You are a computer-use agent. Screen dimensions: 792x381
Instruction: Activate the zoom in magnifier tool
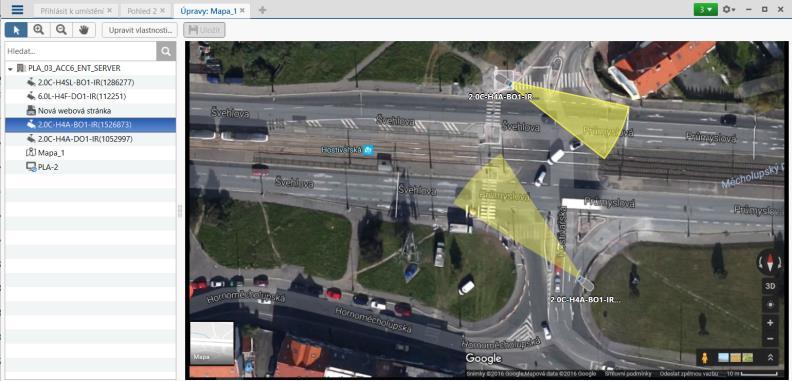click(x=38, y=30)
